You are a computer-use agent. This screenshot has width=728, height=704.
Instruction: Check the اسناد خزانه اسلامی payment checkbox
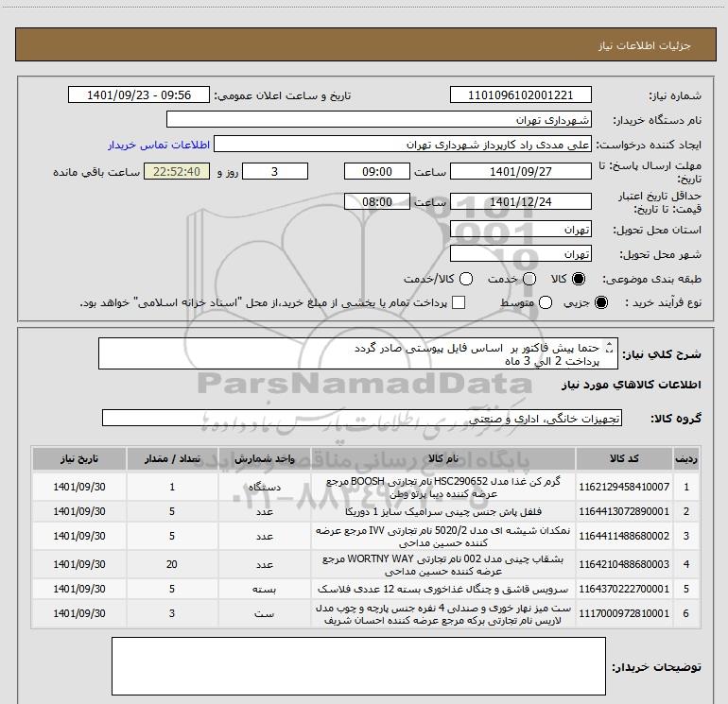pos(459,302)
